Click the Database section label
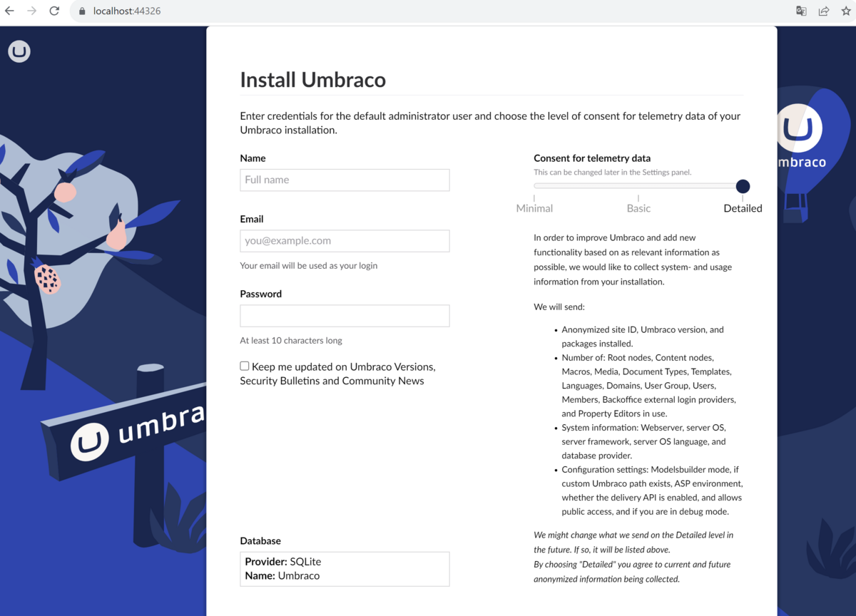The width and height of the screenshot is (856, 616). 260,540
